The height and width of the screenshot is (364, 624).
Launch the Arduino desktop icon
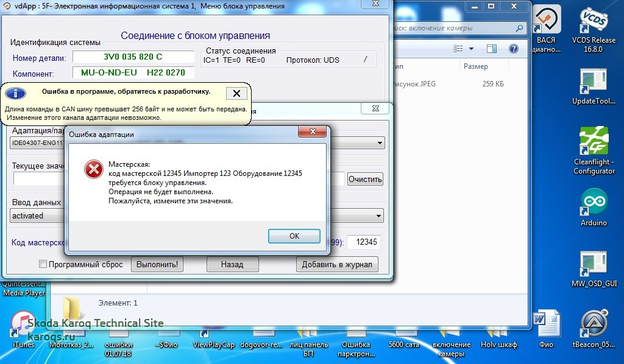[x=594, y=206]
